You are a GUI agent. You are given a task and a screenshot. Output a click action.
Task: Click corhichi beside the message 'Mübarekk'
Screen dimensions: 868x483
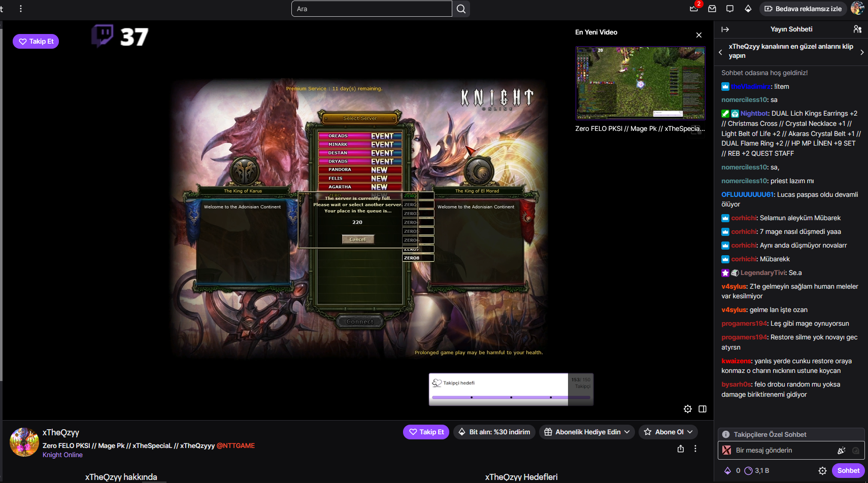click(x=744, y=259)
